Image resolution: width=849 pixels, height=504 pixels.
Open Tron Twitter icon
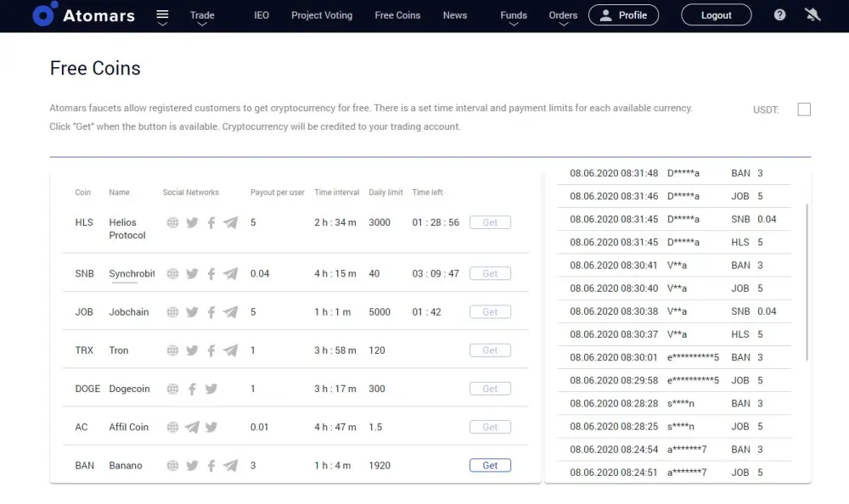click(192, 350)
